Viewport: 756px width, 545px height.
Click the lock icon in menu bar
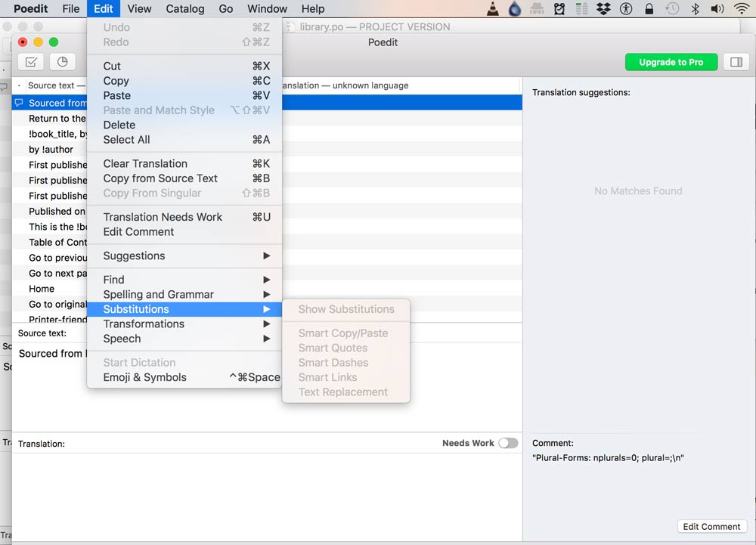click(649, 8)
